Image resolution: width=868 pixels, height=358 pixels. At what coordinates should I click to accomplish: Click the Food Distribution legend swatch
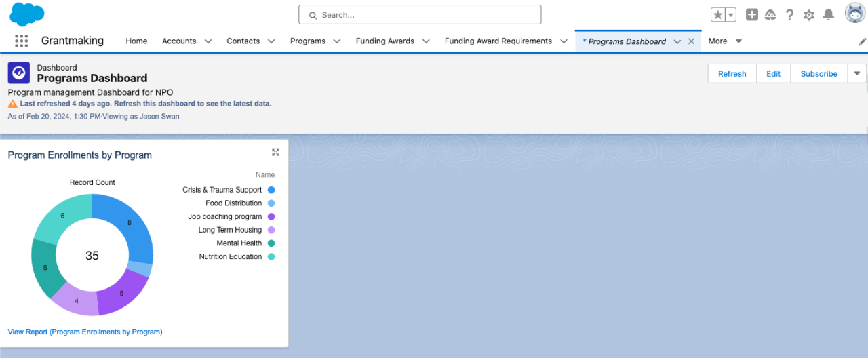pyautogui.click(x=271, y=203)
